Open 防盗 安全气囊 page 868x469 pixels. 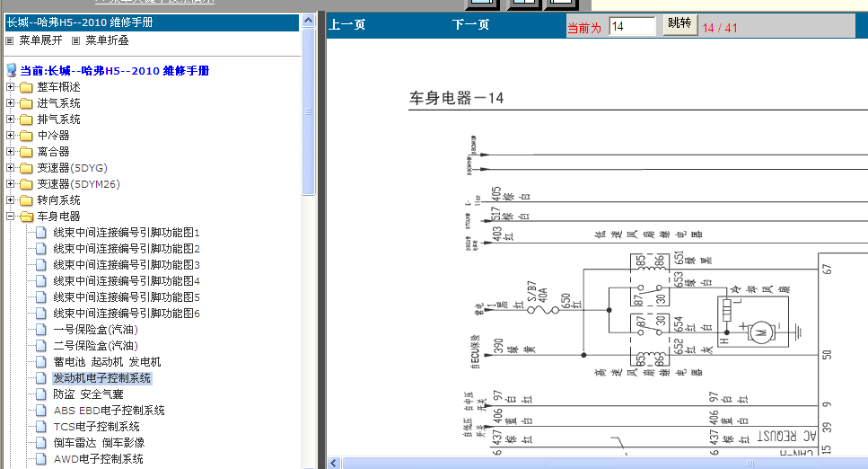tap(88, 394)
